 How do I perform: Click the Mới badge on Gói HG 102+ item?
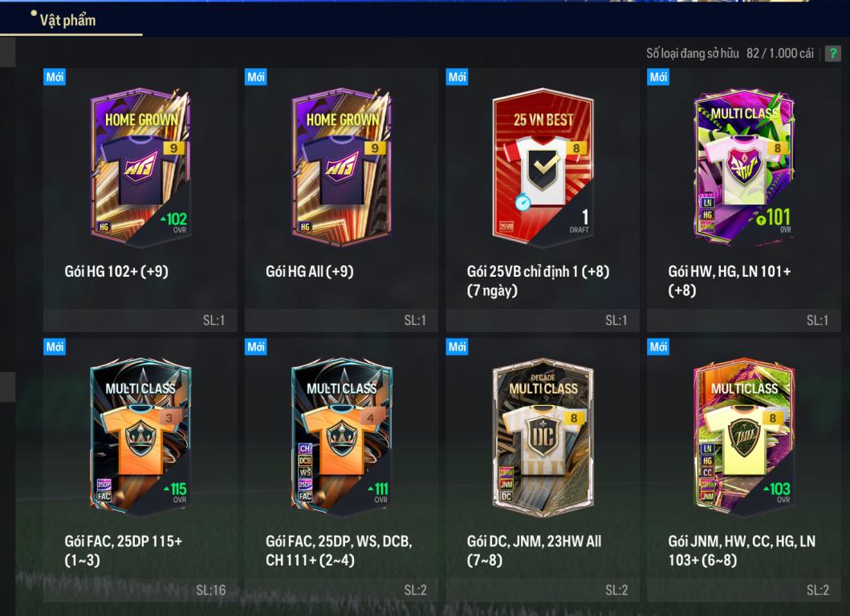tap(55, 77)
